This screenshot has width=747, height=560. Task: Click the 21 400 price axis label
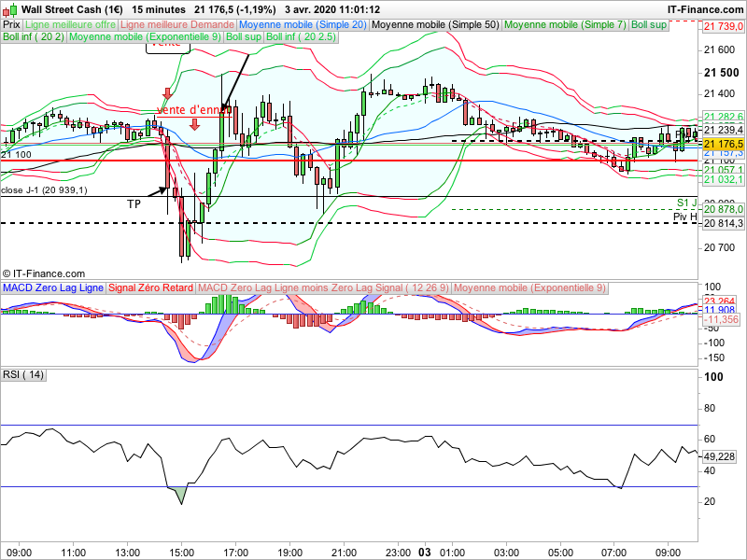pyautogui.click(x=719, y=94)
